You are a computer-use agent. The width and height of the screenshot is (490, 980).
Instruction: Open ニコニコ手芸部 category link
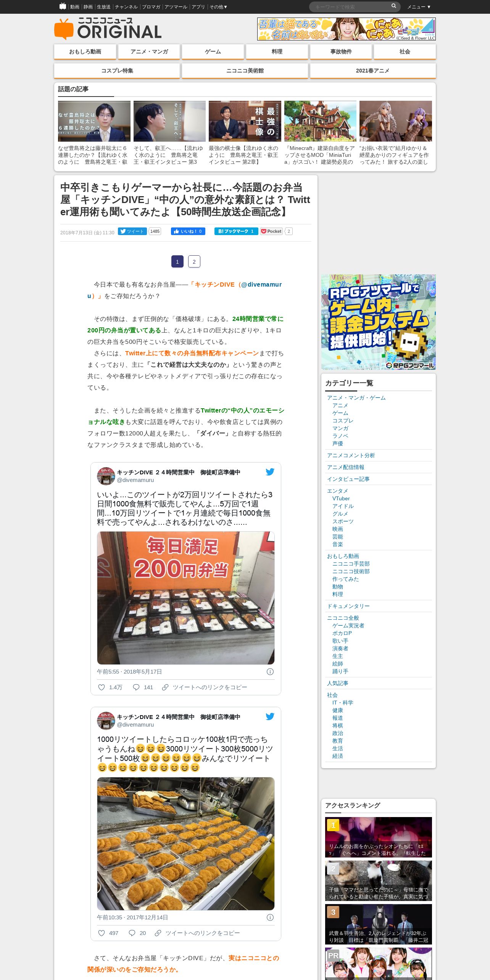click(x=351, y=564)
